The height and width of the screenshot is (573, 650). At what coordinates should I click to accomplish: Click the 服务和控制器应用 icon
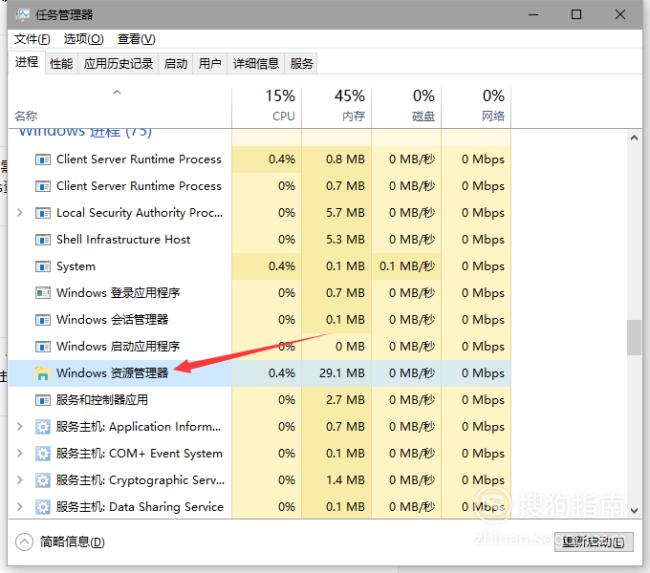pyautogui.click(x=43, y=400)
